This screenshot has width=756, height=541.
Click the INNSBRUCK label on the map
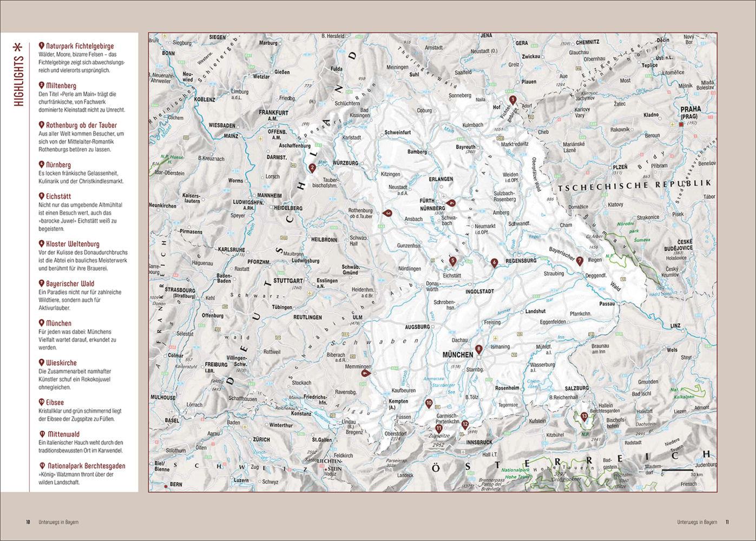coord(479,442)
